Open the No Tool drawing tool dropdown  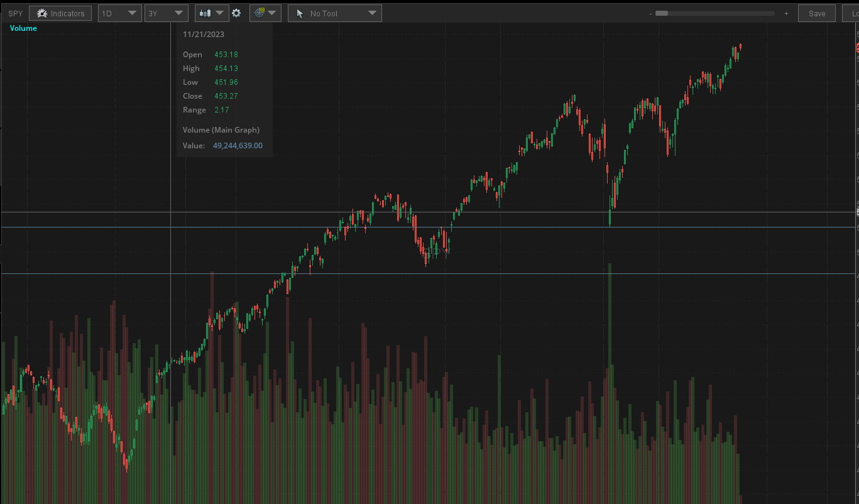pos(334,13)
